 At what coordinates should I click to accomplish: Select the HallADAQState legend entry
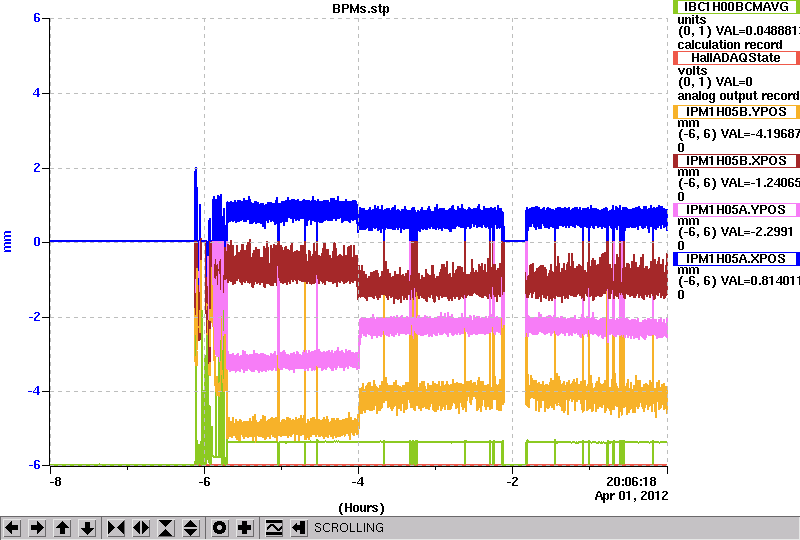click(x=736, y=58)
